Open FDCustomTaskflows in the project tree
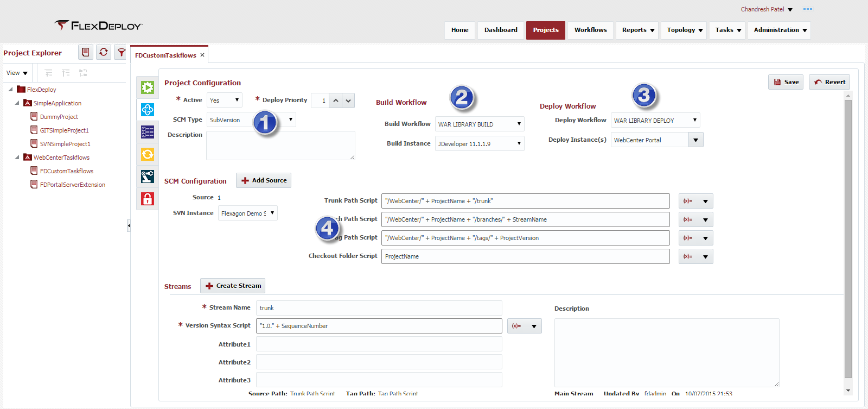The width and height of the screenshot is (868, 409). click(x=67, y=171)
